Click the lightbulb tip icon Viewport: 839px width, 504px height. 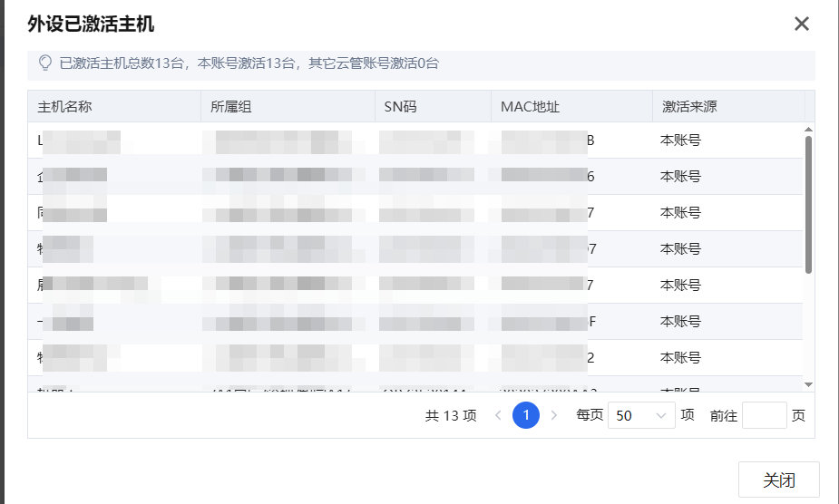(44, 63)
